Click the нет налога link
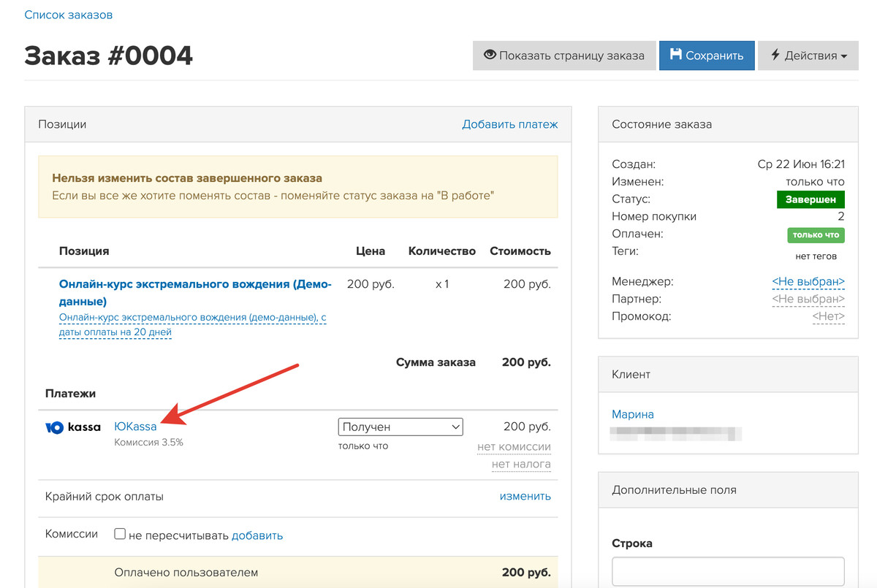The width and height of the screenshot is (877, 588). tap(521, 464)
